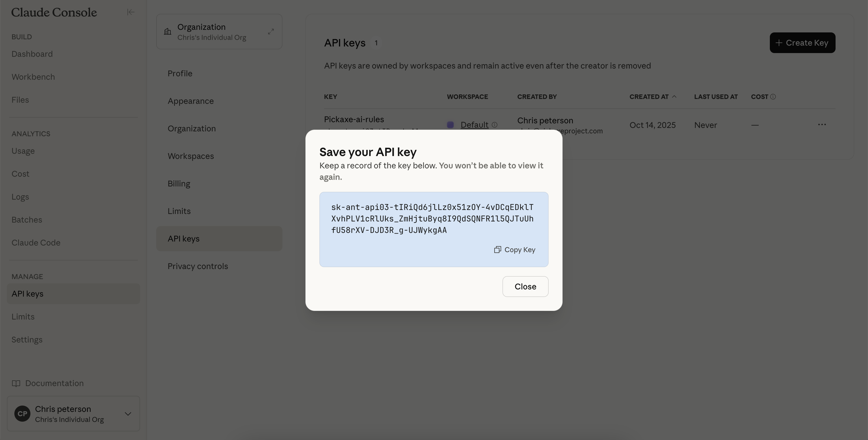Expand the Chris peterson account dropdown chevron
The width and height of the screenshot is (868, 440).
coord(128,414)
